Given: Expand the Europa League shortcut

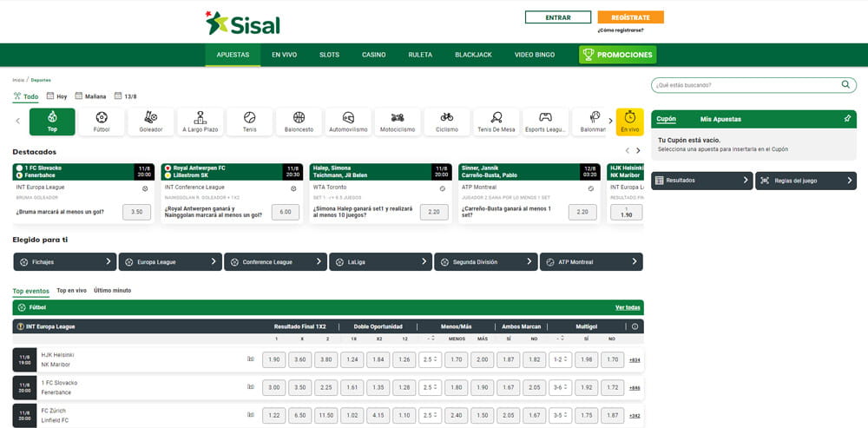Looking at the screenshot, I should point(170,262).
